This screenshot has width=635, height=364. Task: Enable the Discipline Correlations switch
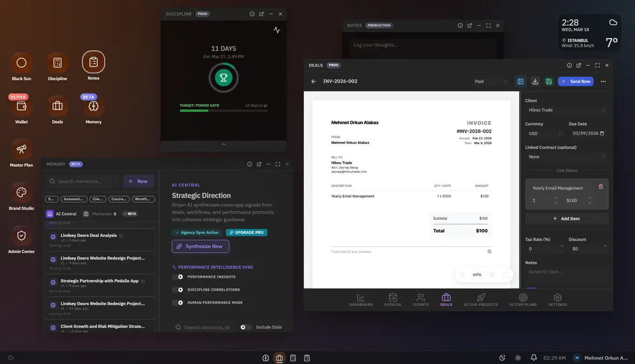tap(178, 290)
